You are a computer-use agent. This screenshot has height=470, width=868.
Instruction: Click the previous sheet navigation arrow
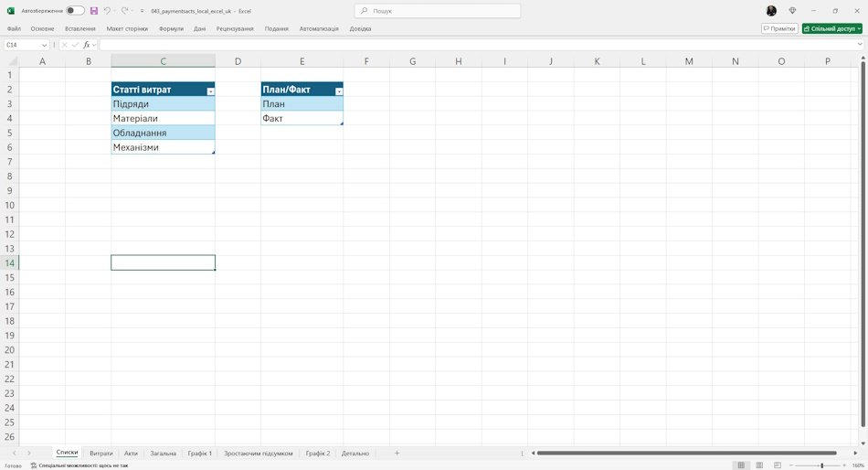[x=15, y=453]
